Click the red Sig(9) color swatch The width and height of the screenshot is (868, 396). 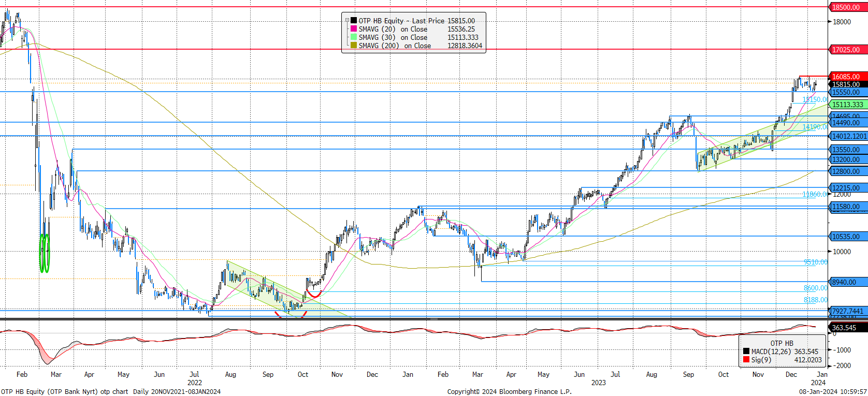[x=746, y=360]
